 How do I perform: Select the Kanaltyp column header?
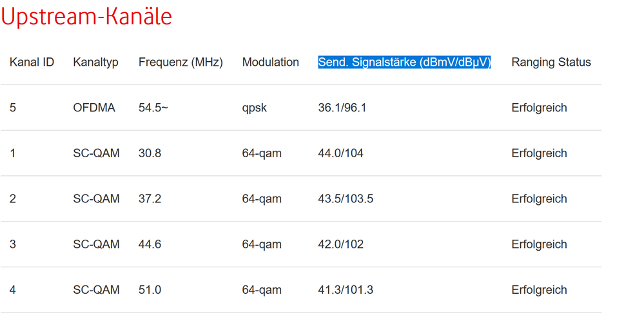(95, 63)
